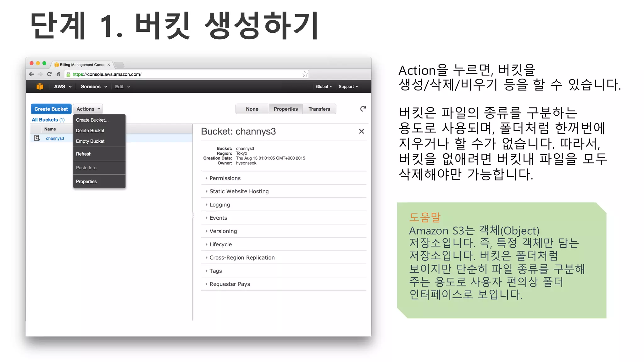Expand the Permissions section
This screenshot has height=362, width=644.
pos(225,178)
